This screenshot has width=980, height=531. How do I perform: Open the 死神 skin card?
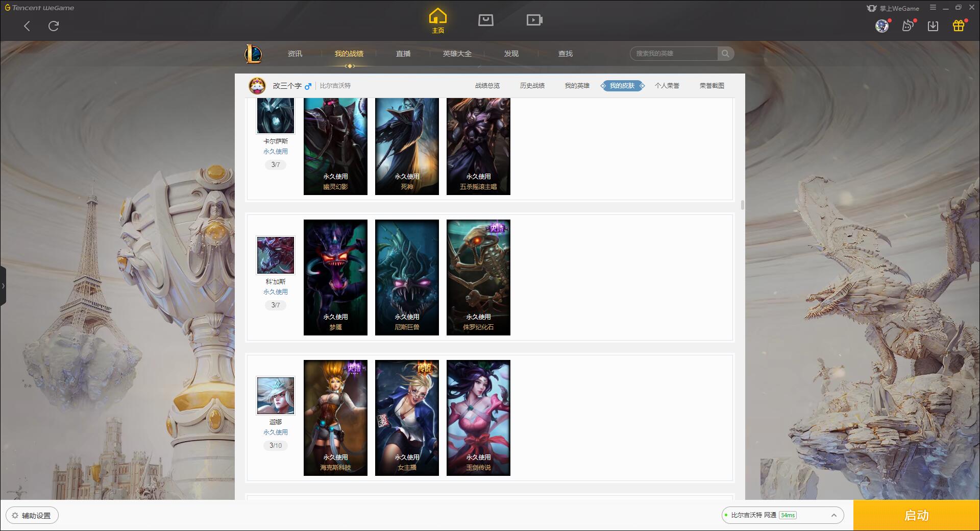(x=407, y=147)
